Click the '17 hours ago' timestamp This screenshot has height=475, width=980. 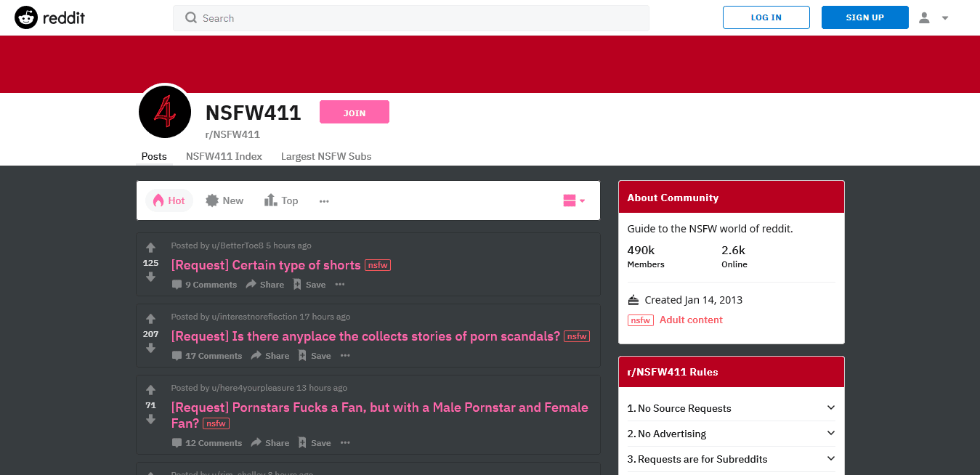point(325,317)
